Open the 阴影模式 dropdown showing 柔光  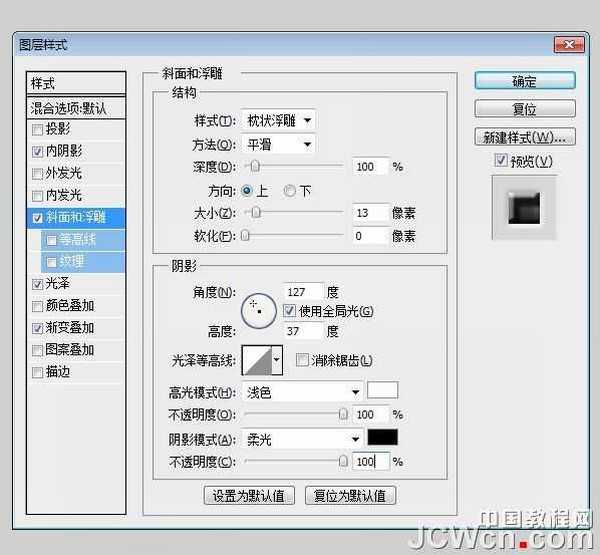point(303,438)
